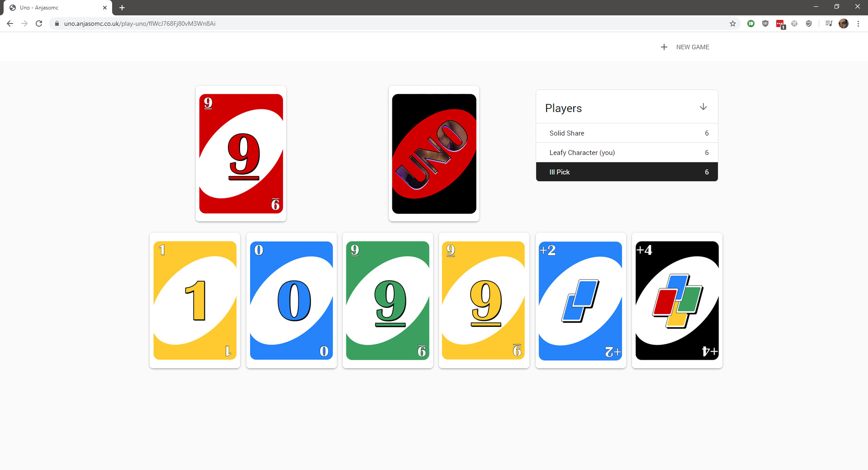
Task: Play the yellow 1 card
Action: tap(195, 301)
